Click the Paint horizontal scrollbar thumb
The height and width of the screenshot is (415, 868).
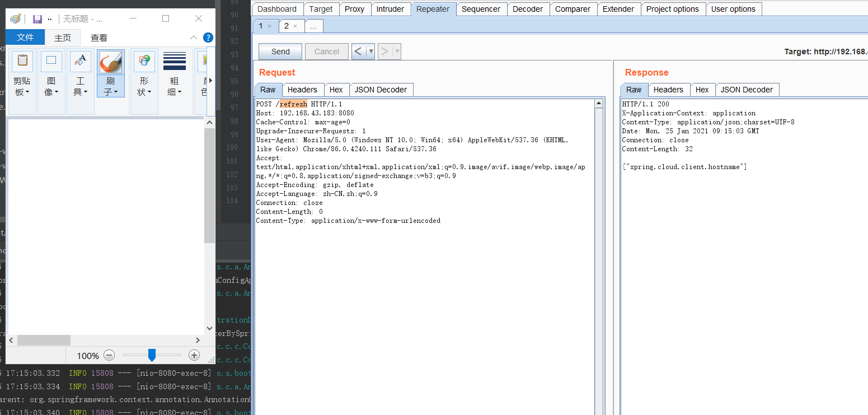point(44,340)
